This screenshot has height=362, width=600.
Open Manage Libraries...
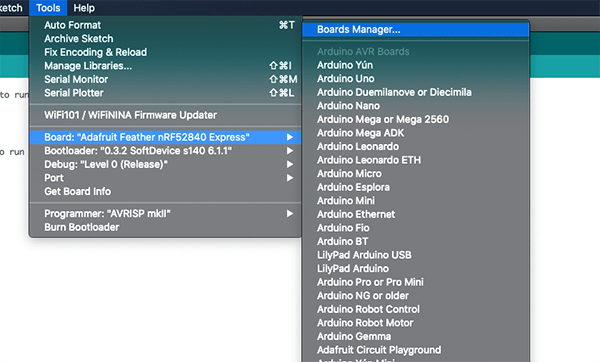click(x=165, y=66)
